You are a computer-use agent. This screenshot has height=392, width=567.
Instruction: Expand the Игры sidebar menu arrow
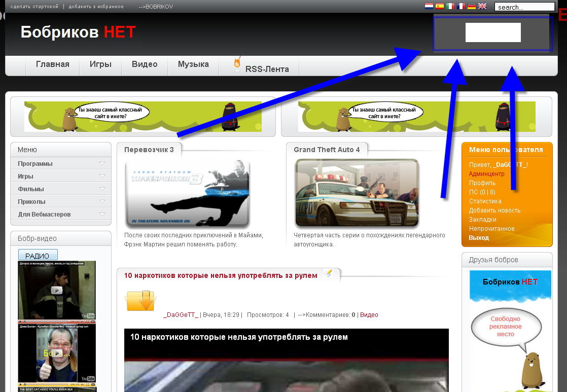[102, 176]
